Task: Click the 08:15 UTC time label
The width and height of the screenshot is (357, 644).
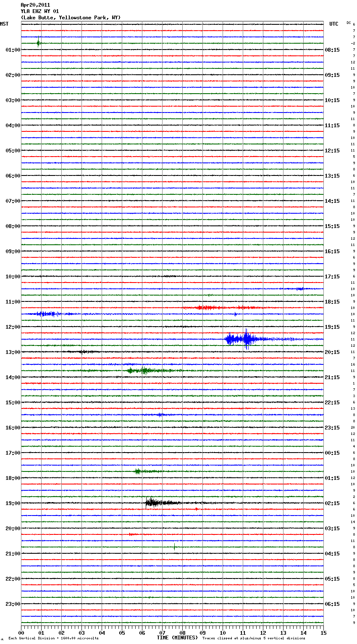Action: [x=332, y=50]
